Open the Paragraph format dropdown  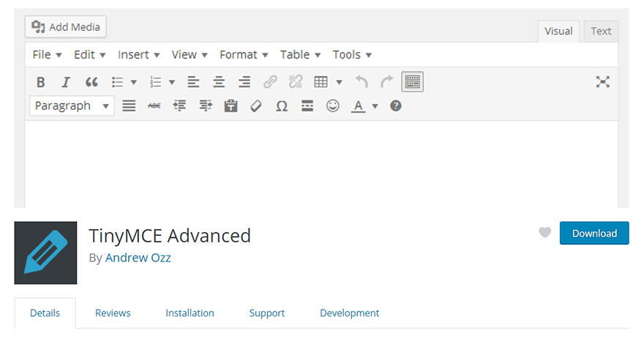coord(72,106)
